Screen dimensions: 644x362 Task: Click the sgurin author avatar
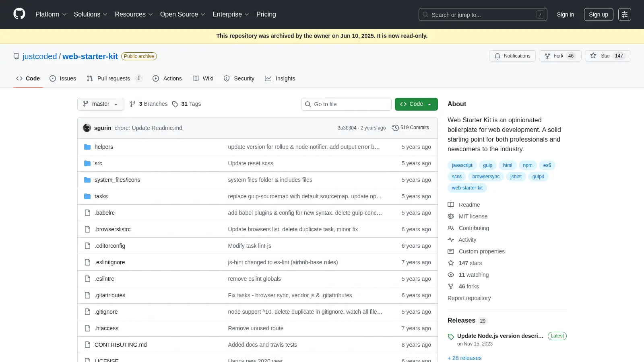coord(87,128)
